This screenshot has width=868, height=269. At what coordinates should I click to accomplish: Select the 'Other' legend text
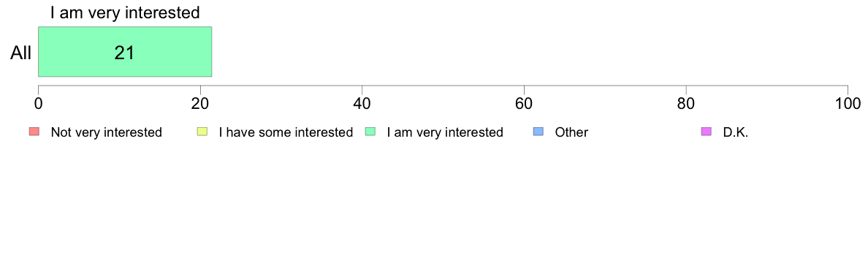[572, 132]
